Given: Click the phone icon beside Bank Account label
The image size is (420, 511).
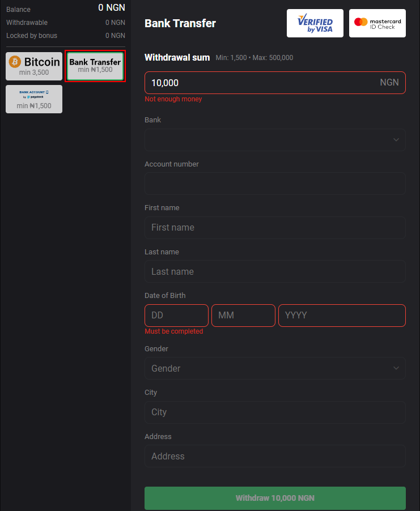Looking at the screenshot, I should pos(47,92).
